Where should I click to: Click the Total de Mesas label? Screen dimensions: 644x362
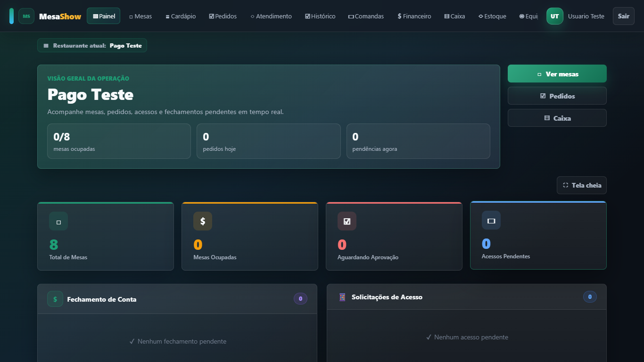pyautogui.click(x=68, y=257)
